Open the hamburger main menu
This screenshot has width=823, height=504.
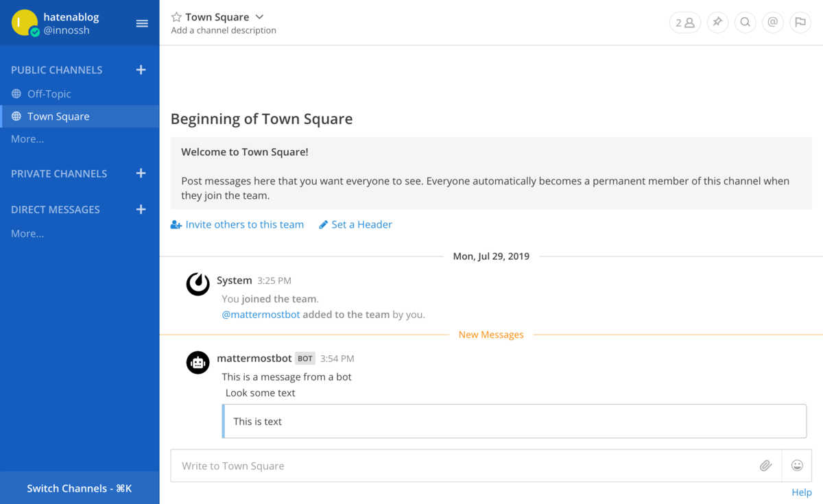click(x=142, y=23)
